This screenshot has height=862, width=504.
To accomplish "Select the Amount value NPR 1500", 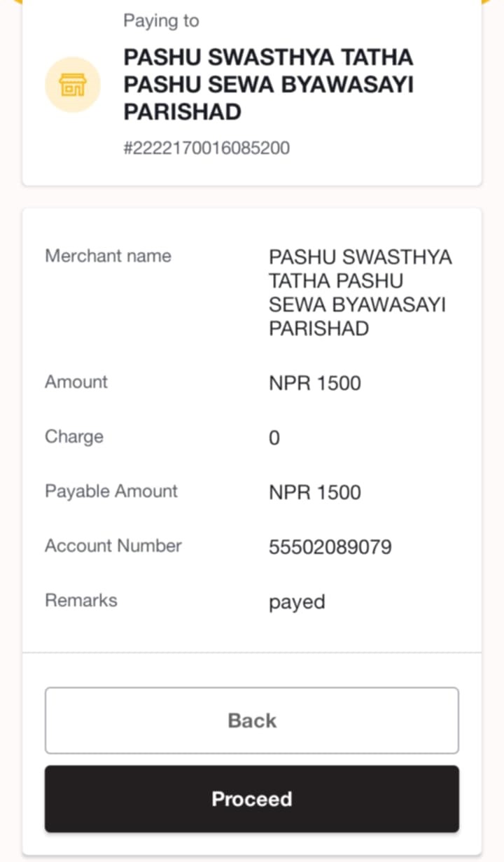I will point(315,383).
